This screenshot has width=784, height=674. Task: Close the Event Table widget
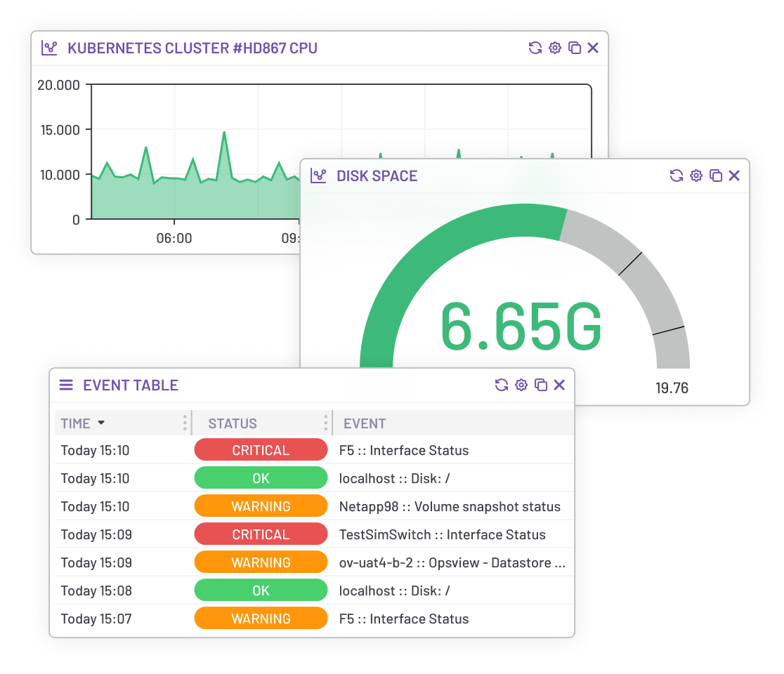[x=559, y=385]
